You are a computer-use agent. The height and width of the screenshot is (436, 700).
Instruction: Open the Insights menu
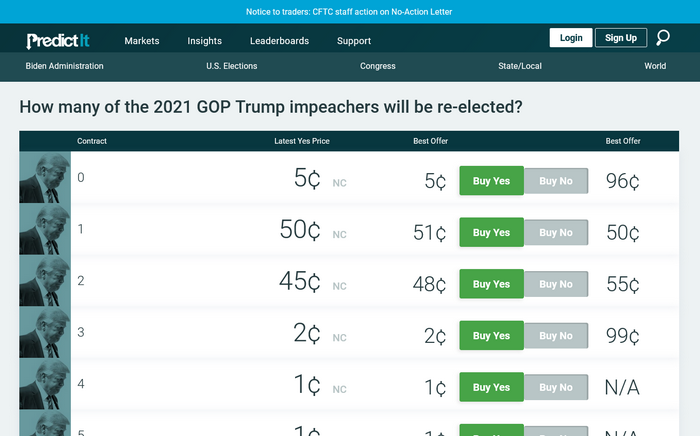(x=204, y=41)
